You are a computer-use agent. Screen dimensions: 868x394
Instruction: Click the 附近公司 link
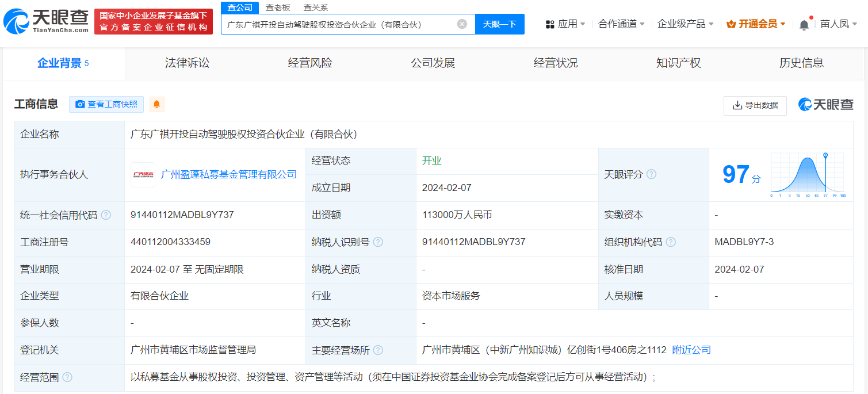coord(691,350)
